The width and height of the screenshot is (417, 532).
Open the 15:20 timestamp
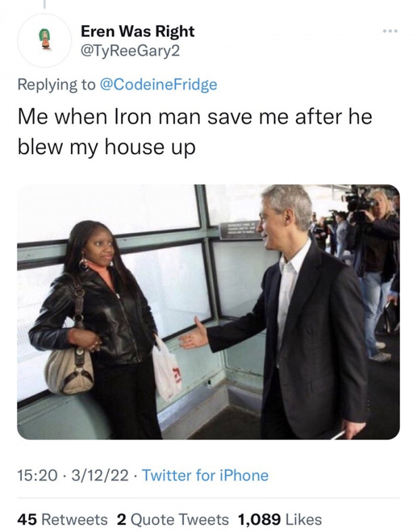38,475
